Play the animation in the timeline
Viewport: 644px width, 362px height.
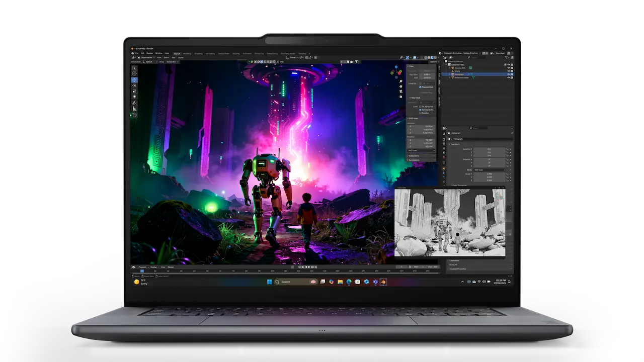(309, 267)
